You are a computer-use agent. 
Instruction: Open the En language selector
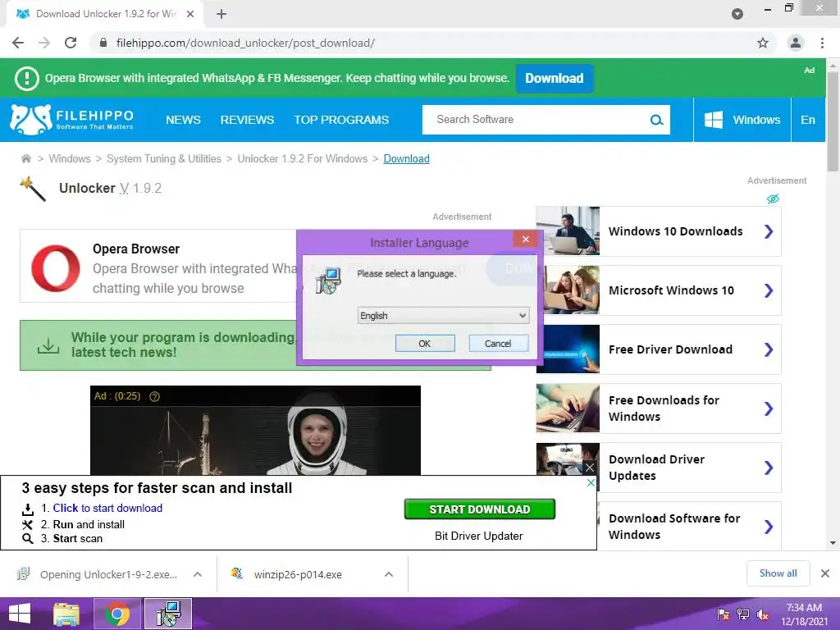(x=808, y=120)
